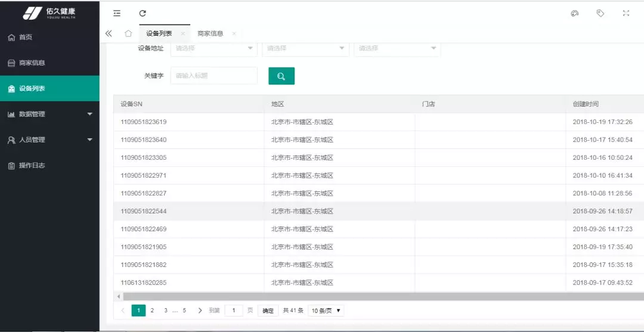Click the refresh icon in header
644x332 pixels.
coord(143,13)
